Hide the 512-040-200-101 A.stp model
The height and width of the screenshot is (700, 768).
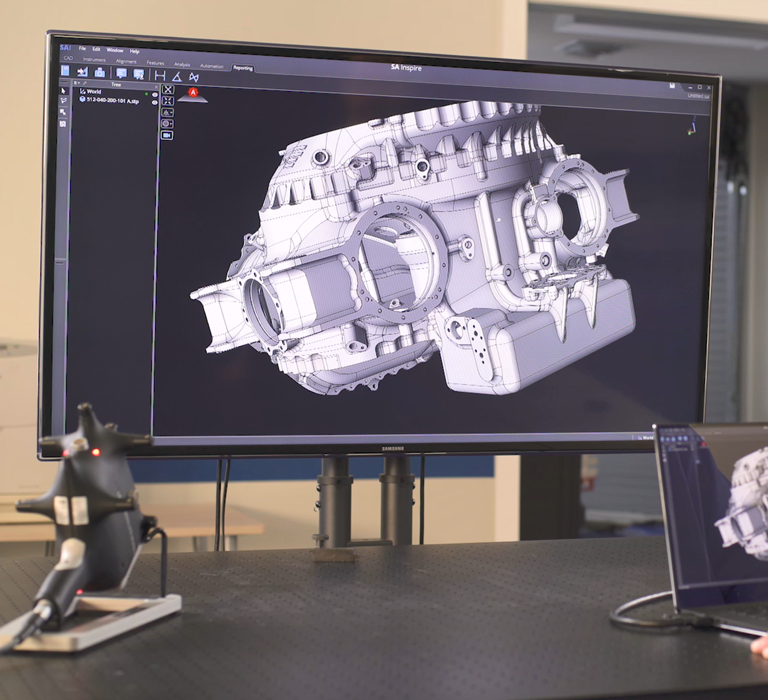click(x=155, y=102)
